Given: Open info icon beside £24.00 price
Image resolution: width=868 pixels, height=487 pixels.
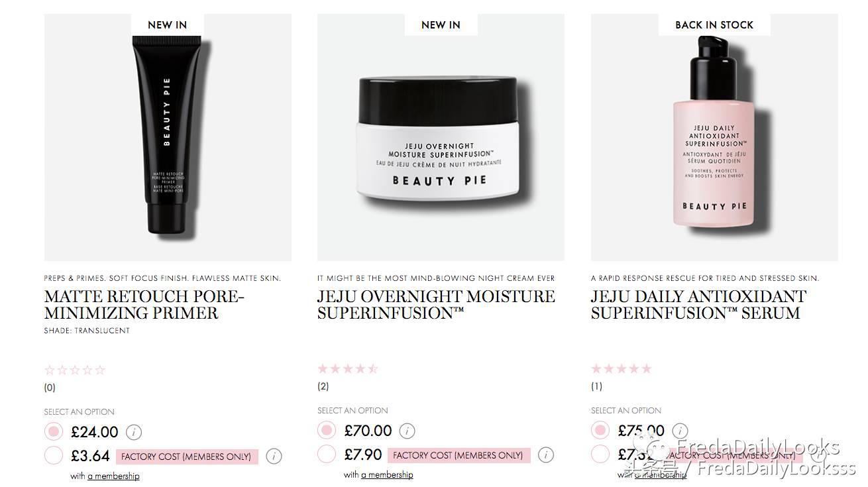Looking at the screenshot, I should click(134, 433).
